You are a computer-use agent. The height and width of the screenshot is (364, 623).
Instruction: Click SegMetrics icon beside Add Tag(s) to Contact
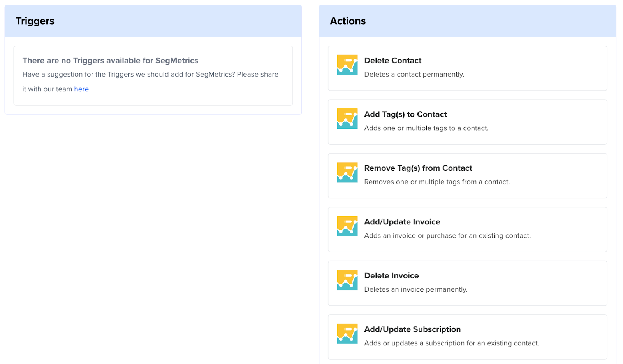click(347, 119)
